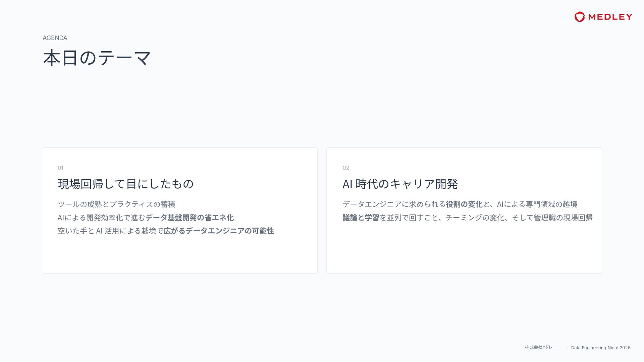Click text 空いた手と AI 活用による越境で

[x=110, y=231]
